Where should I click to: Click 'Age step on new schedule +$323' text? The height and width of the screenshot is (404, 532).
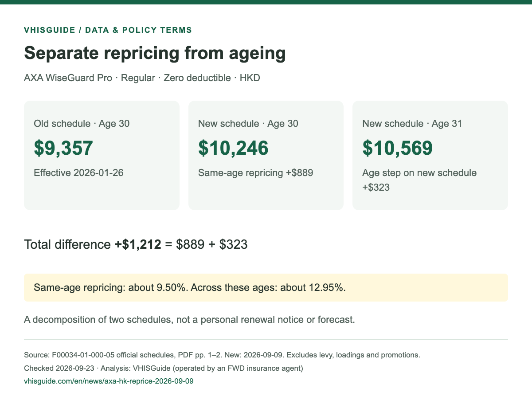[419, 180]
